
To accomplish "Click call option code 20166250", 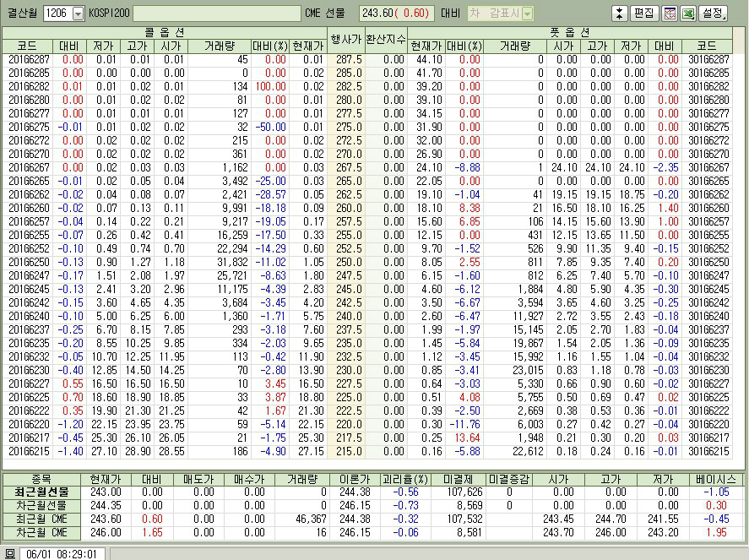I will [x=28, y=262].
